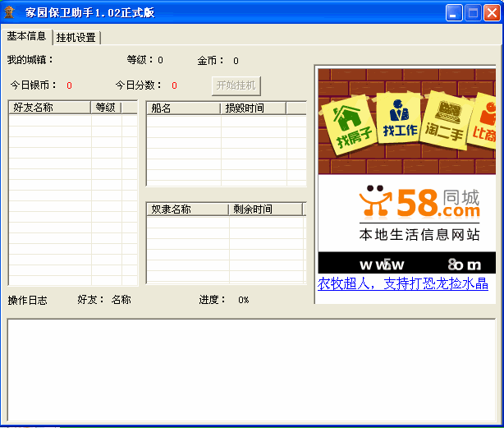Open the 农牧超人 hyperlink

click(403, 283)
